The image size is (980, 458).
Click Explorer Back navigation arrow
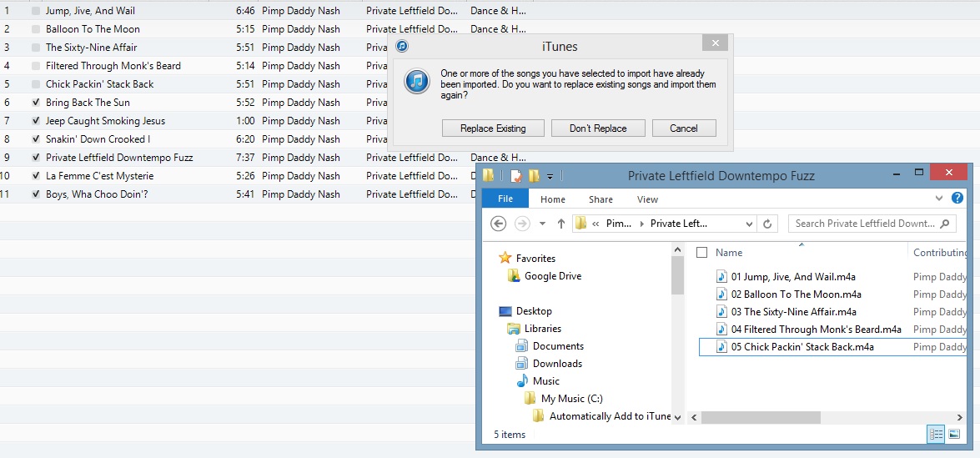click(x=498, y=224)
